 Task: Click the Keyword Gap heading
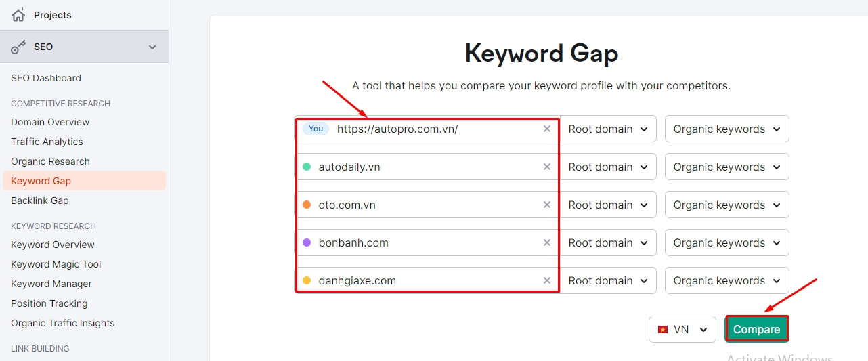coord(542,54)
